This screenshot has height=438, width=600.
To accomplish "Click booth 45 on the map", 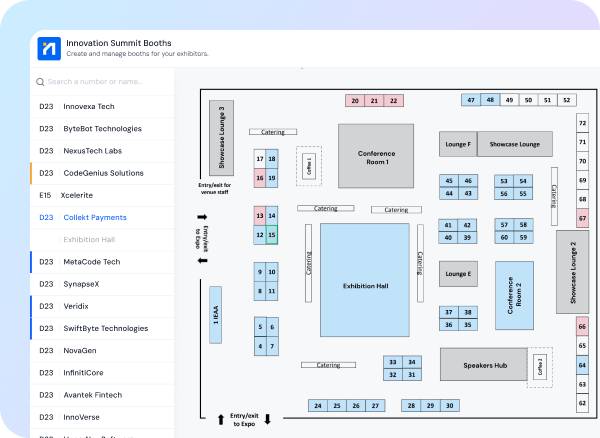I will pos(449,181).
